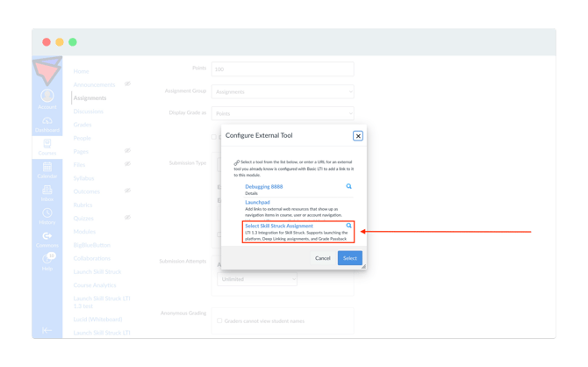Screen dimensions: 588x367
Task: Toggle visibility icon next to Quizzes
Action: tap(127, 217)
